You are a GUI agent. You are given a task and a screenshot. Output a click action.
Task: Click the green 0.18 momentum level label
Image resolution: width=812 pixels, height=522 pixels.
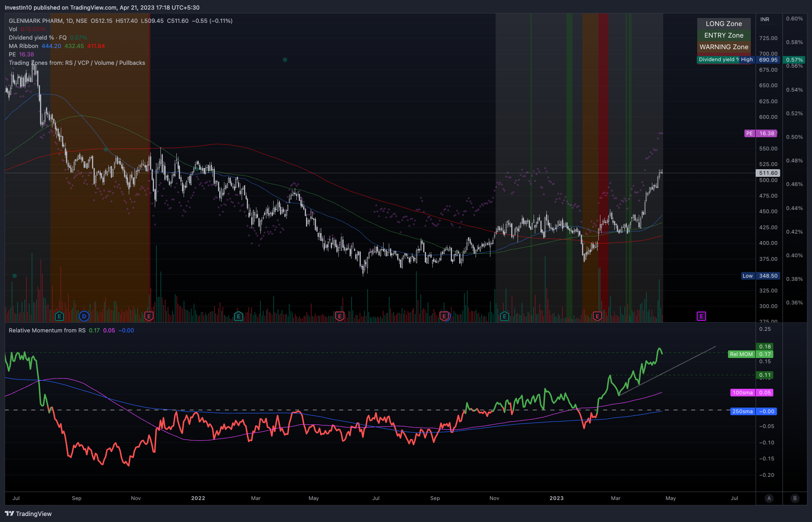764,346
